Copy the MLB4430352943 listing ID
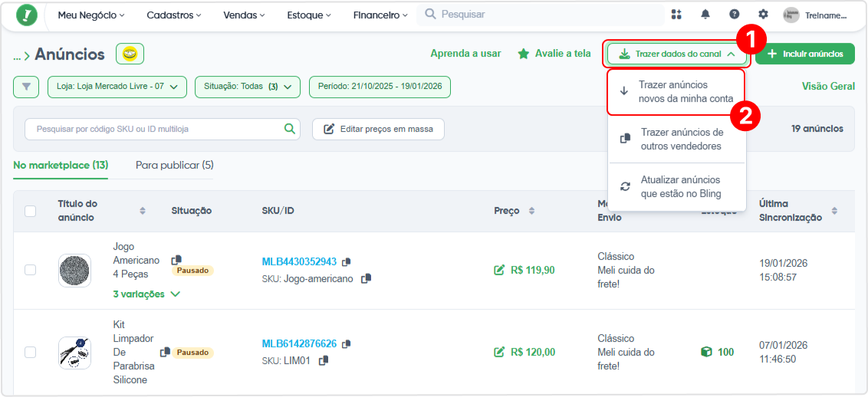Image resolution: width=868 pixels, height=397 pixels. (x=347, y=261)
